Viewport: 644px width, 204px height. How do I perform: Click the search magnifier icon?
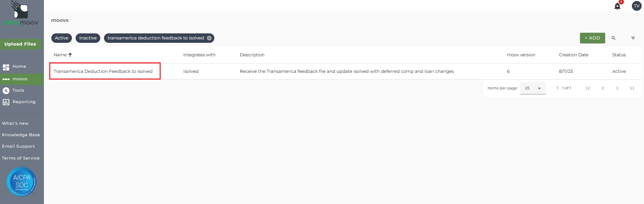point(614,38)
